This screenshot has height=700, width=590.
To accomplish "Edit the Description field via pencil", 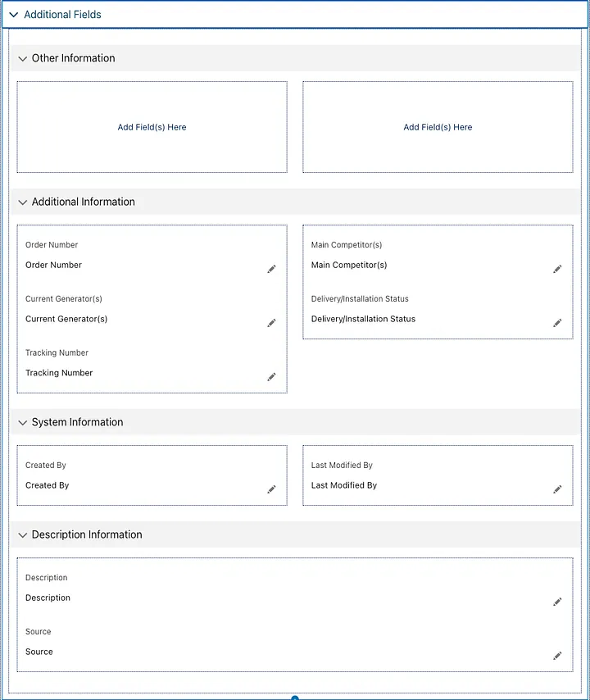I will pyautogui.click(x=557, y=602).
